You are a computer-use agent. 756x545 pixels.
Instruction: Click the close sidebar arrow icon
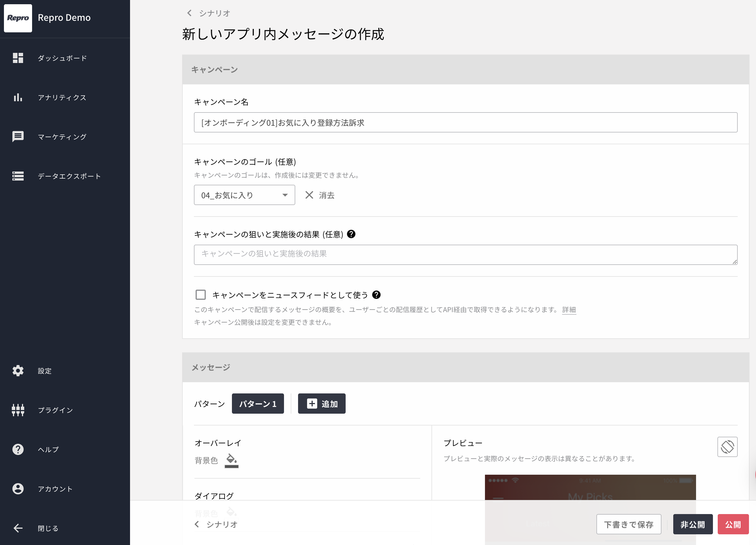coord(18,528)
